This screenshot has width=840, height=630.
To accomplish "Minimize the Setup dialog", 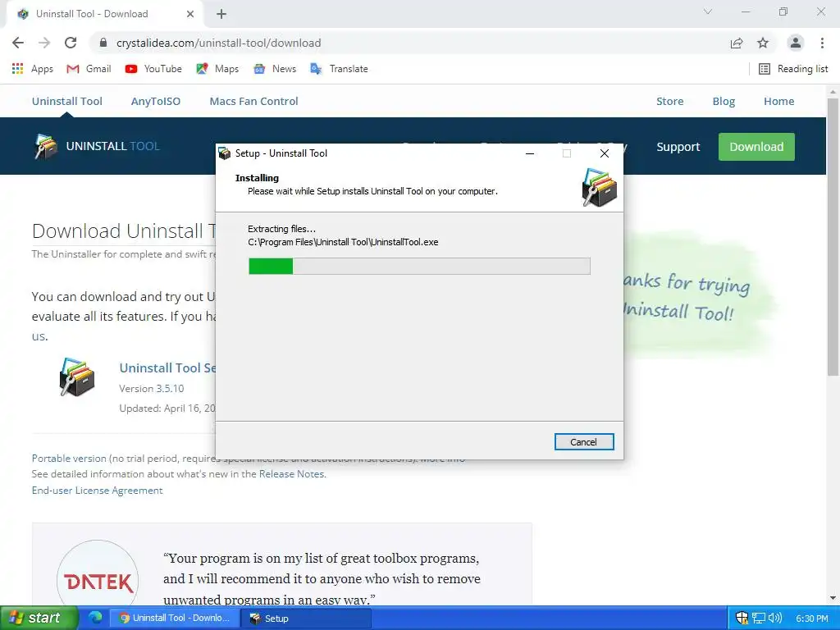I will [530, 153].
